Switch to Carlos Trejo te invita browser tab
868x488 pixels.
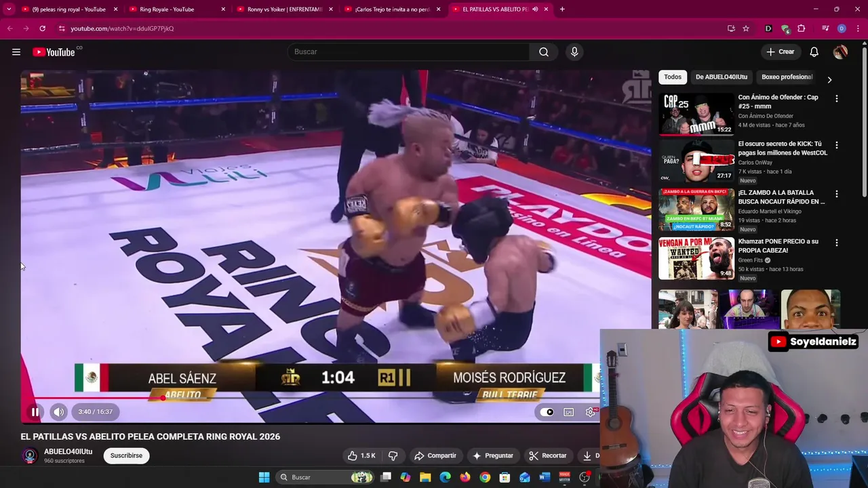tap(392, 9)
